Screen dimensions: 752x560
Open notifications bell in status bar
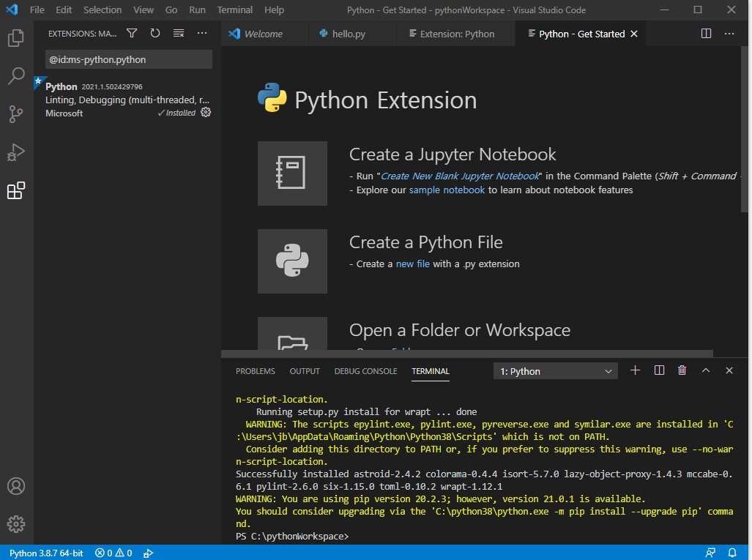coord(732,553)
